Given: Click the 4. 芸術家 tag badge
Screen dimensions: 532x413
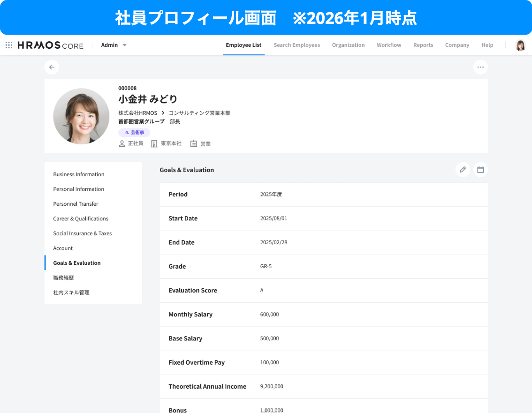Looking at the screenshot, I should (x=134, y=133).
